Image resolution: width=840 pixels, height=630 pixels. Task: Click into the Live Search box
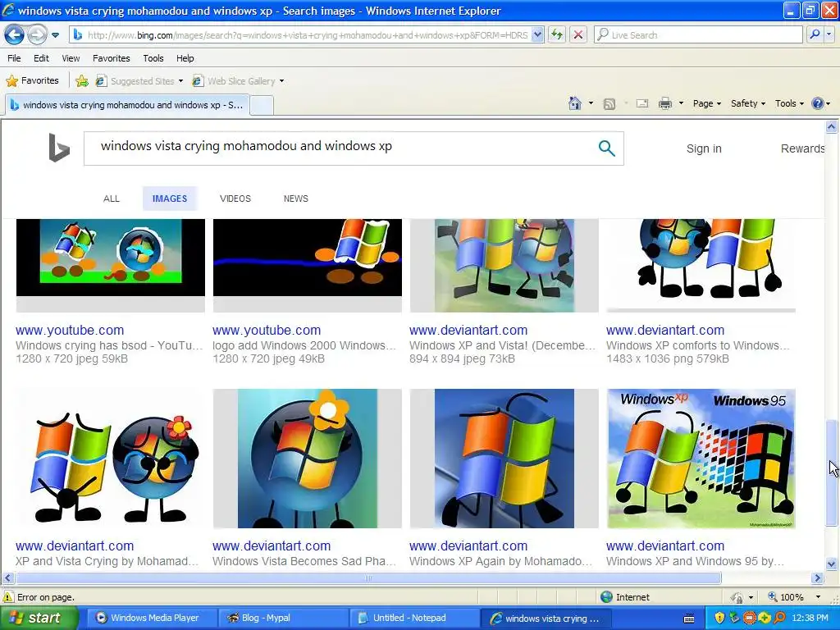[x=699, y=34]
